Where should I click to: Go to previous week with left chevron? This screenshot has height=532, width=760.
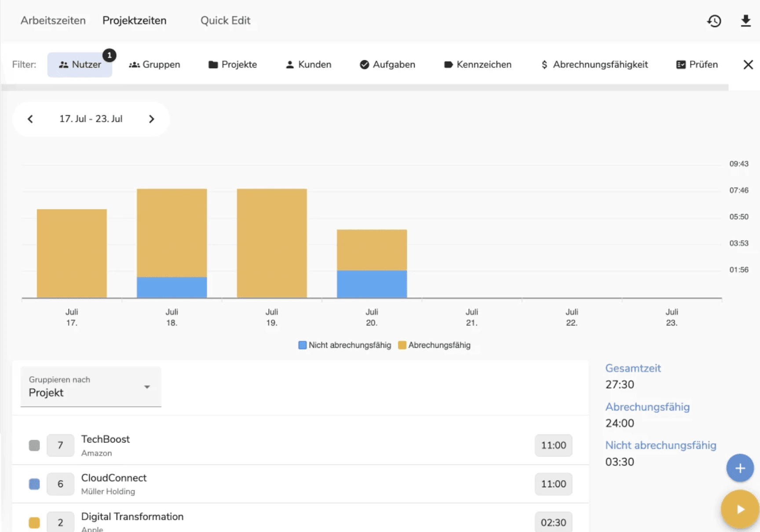[30, 119]
